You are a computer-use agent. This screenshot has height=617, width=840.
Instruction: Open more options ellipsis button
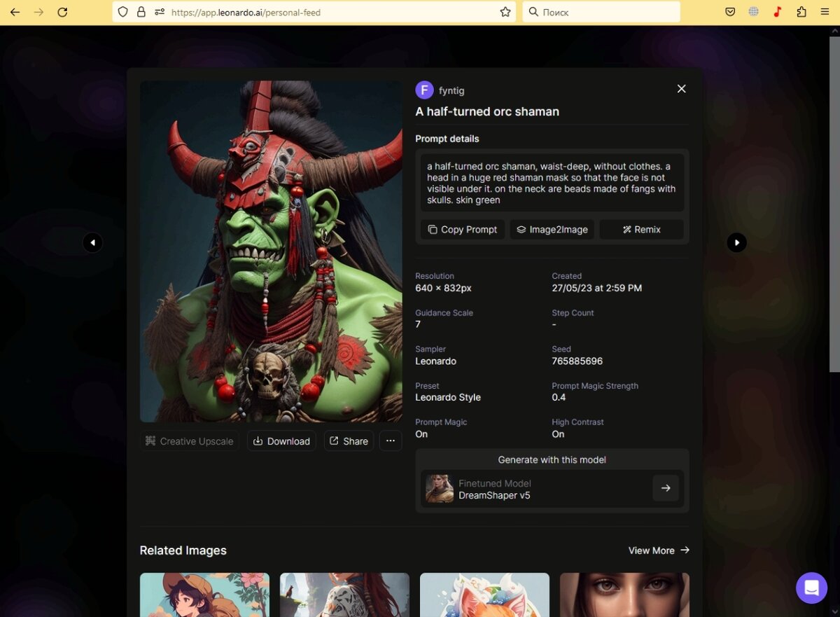pos(391,441)
